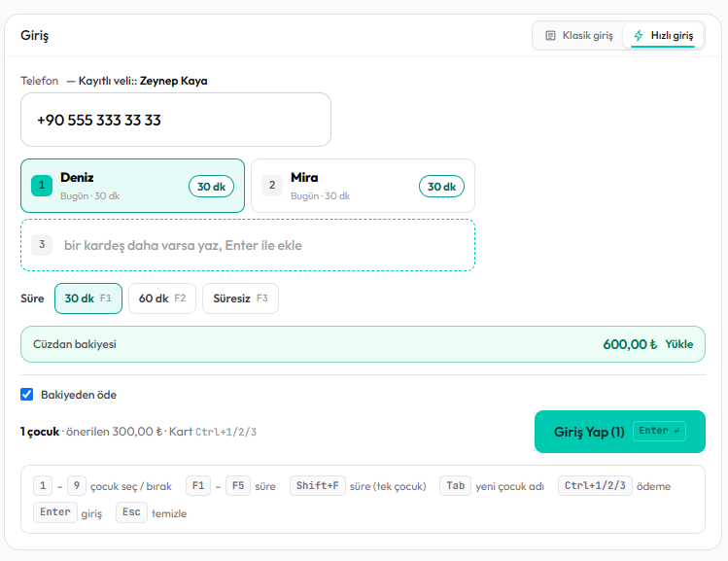Image resolution: width=728 pixels, height=561 pixels.
Task: Click the Enter giriş key hint at bottom
Action: [55, 512]
